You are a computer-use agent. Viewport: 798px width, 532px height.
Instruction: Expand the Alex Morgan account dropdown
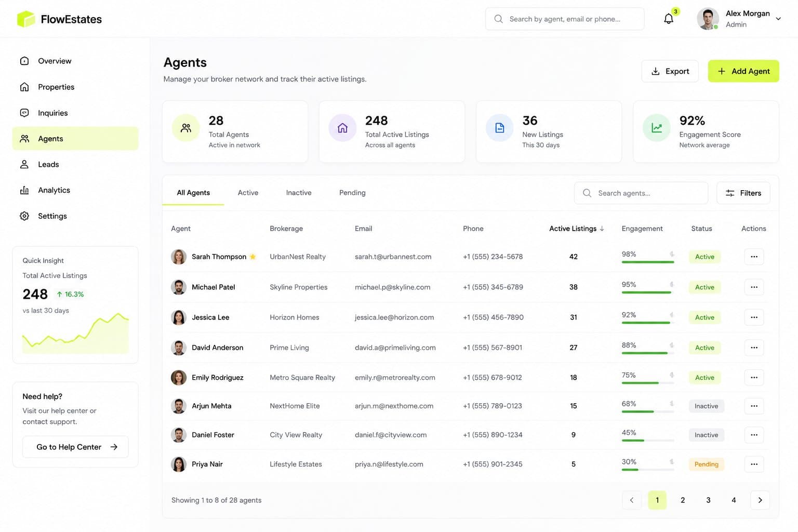tap(778, 19)
